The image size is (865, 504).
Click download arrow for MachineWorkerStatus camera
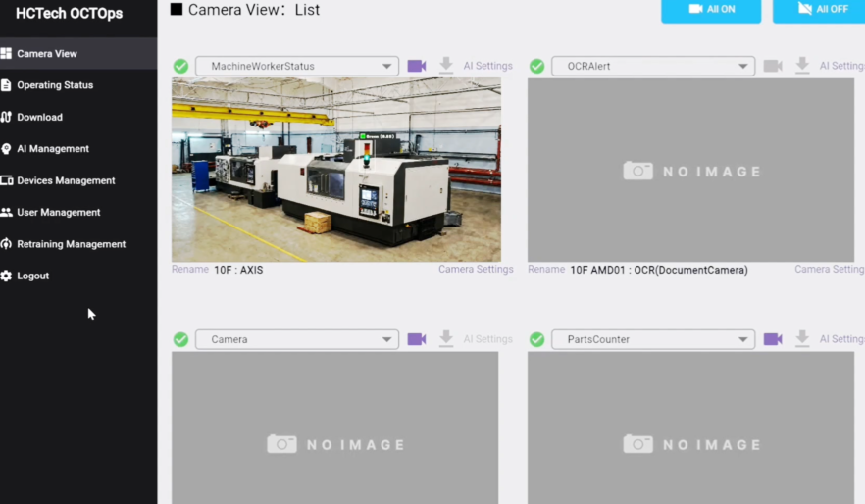(x=446, y=65)
